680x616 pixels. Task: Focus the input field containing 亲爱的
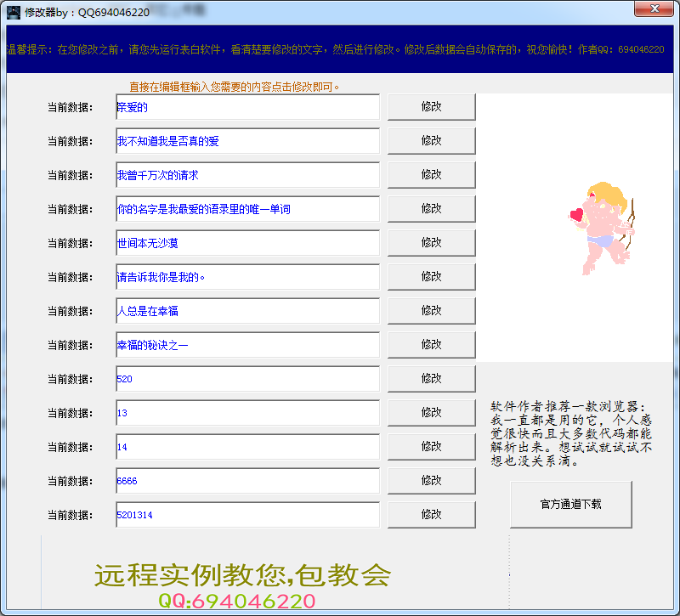tap(247, 107)
